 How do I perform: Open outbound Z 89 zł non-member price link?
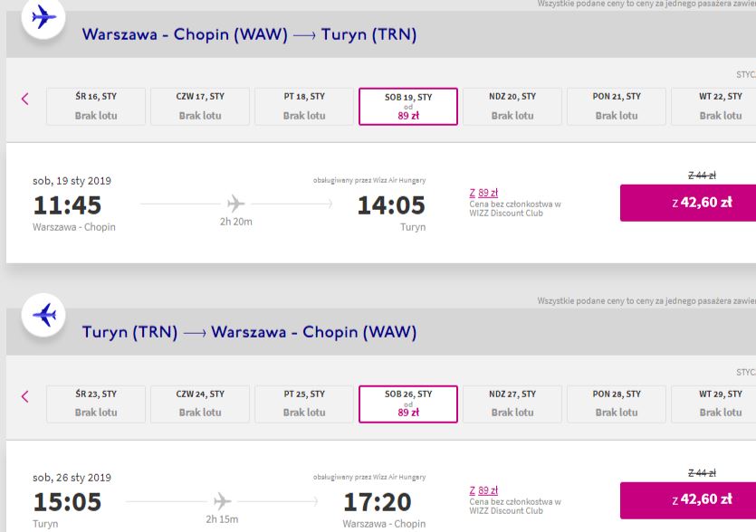point(483,193)
